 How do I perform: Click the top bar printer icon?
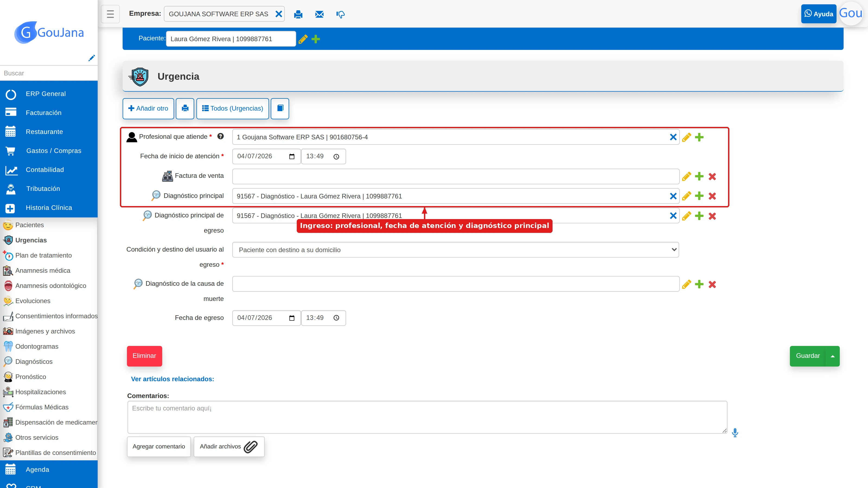click(298, 14)
